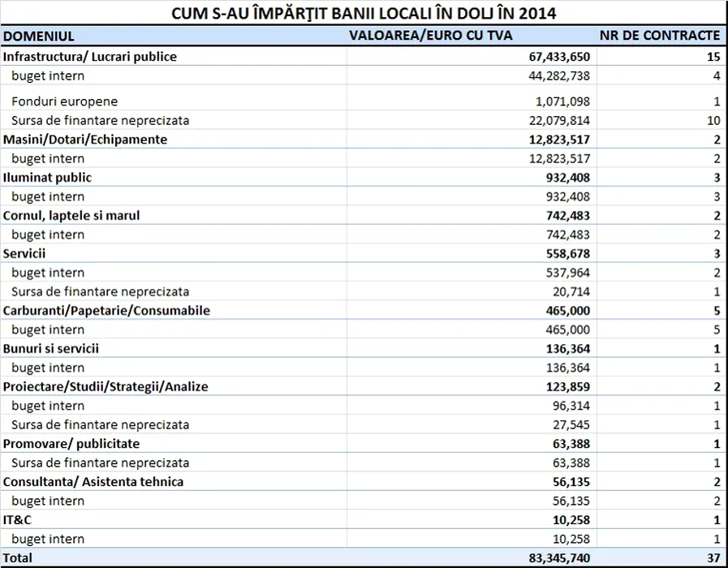Select the Masini/Dotari/Echipamente category cell

(x=85, y=140)
